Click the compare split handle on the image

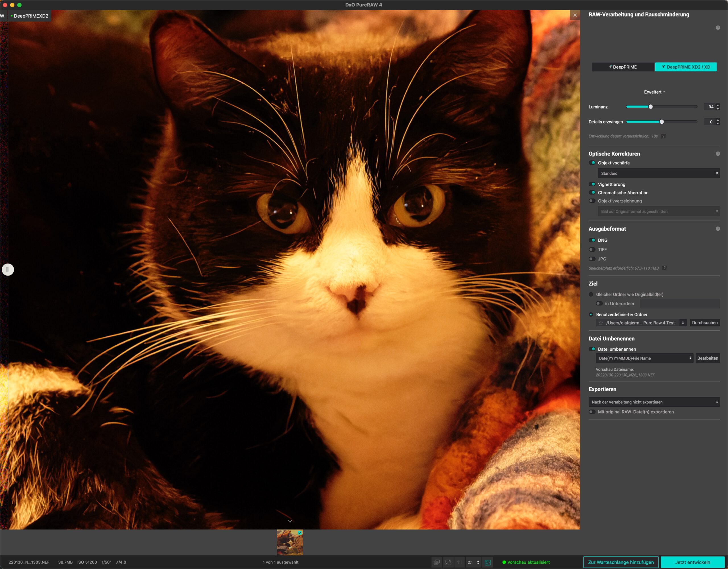pos(8,269)
